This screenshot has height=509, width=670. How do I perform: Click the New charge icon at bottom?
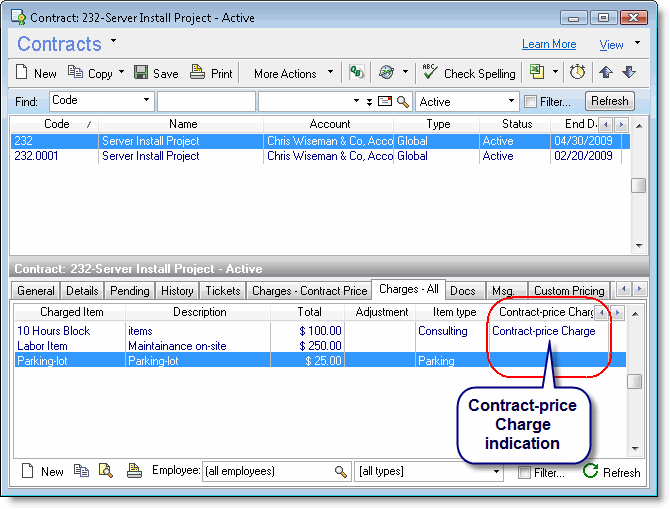pyautogui.click(x=28, y=471)
